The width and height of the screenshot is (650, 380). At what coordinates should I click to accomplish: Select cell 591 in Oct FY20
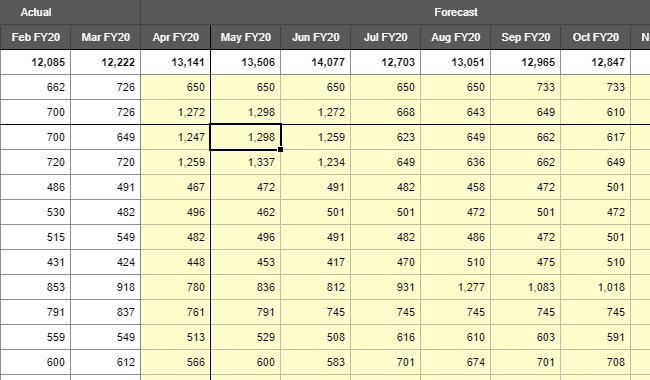tap(596, 337)
